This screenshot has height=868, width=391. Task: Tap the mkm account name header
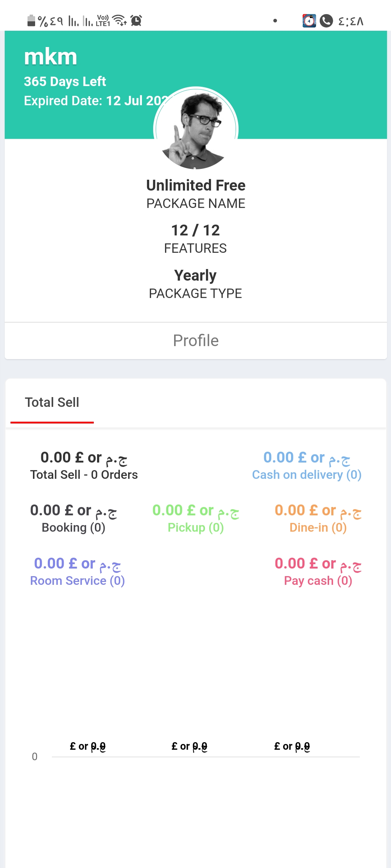coord(51,57)
